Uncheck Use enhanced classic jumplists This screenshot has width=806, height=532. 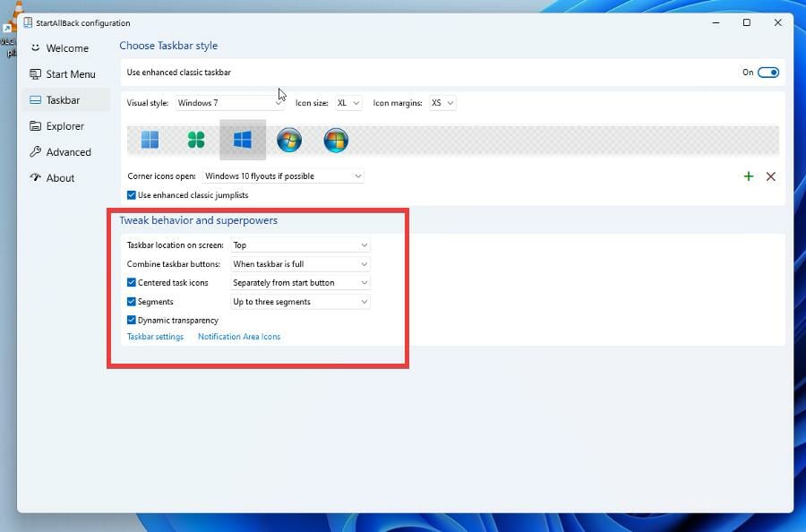[131, 195]
